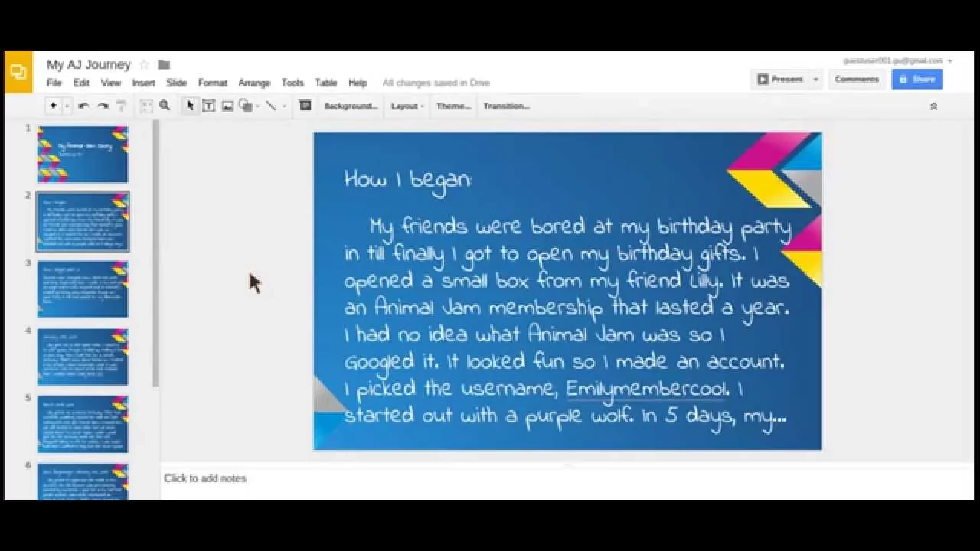
Task: Select the Zoom magnifier tool
Action: click(165, 106)
